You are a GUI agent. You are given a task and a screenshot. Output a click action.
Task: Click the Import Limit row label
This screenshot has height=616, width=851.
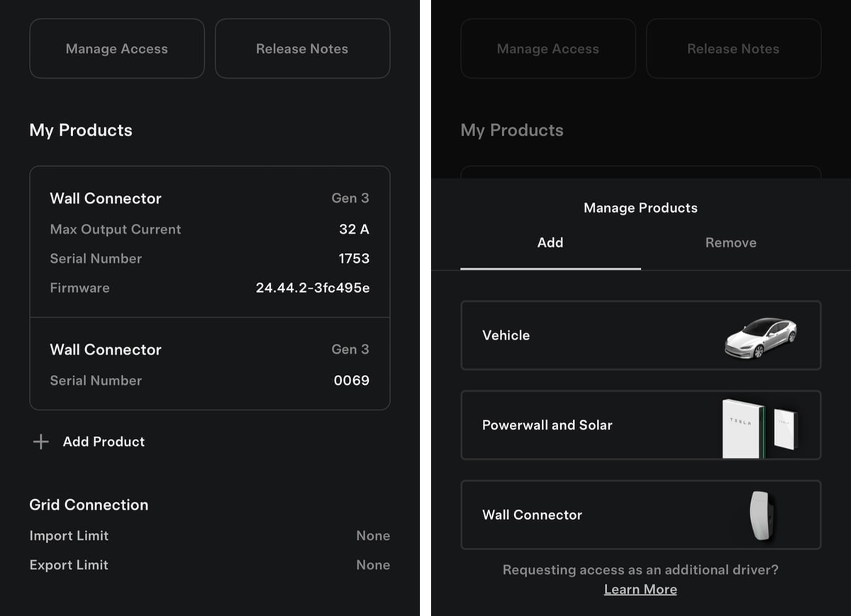click(69, 536)
